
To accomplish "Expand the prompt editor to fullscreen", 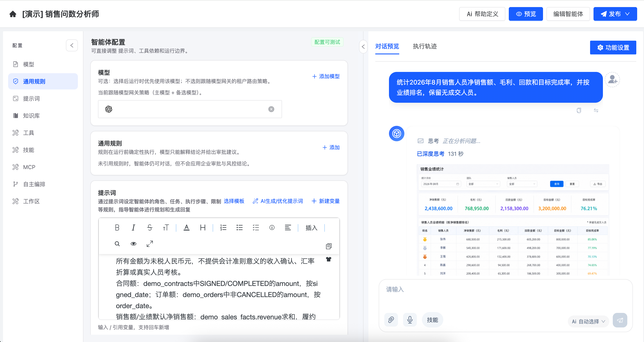I will click(x=150, y=244).
